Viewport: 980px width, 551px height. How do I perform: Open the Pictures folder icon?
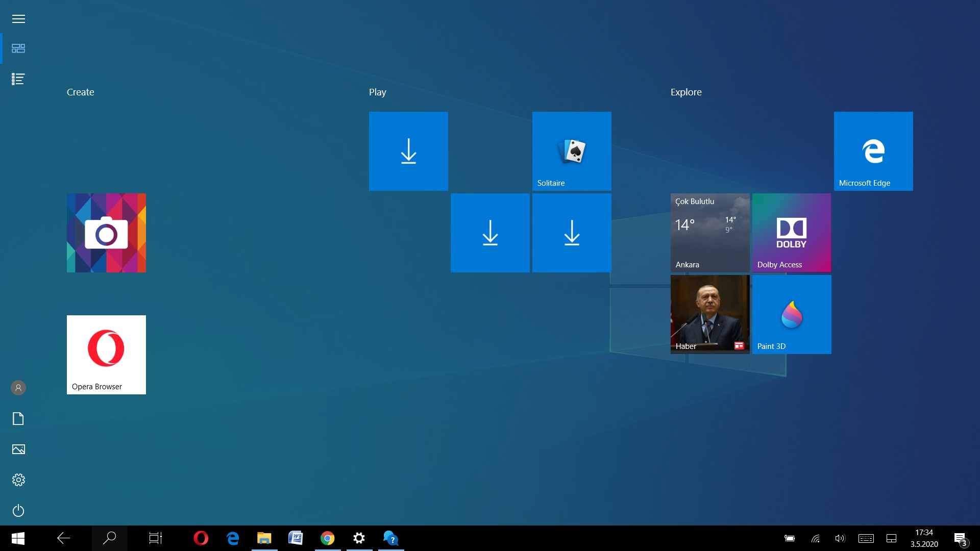[18, 449]
